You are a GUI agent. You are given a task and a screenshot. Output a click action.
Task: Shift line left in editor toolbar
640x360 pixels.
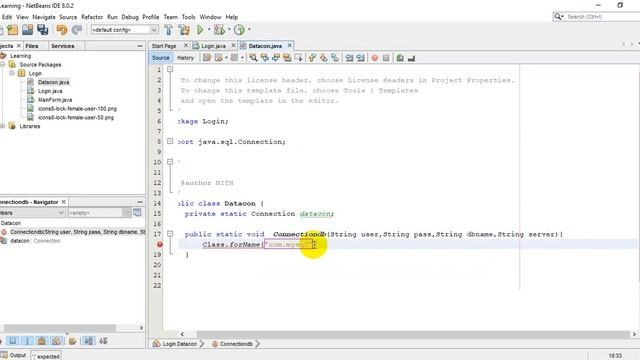point(349,58)
